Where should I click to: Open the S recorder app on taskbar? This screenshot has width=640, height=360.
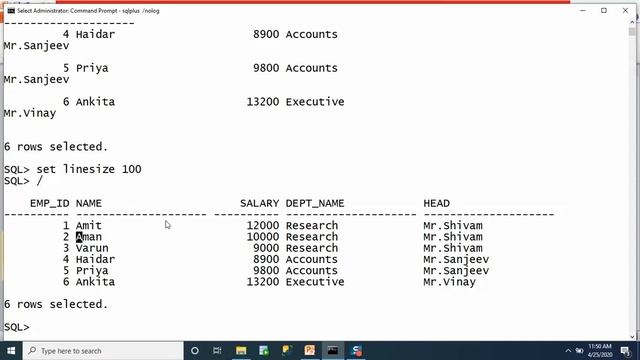point(356,351)
